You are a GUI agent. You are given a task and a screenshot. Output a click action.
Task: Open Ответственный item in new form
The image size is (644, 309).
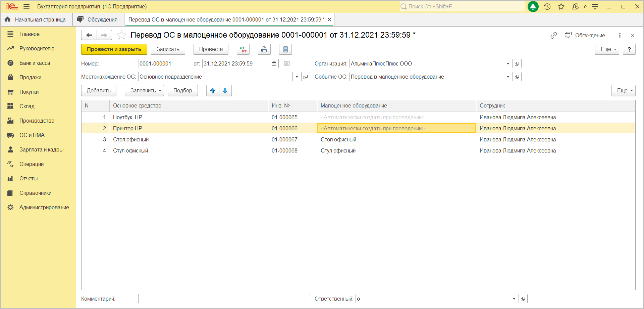click(x=523, y=299)
